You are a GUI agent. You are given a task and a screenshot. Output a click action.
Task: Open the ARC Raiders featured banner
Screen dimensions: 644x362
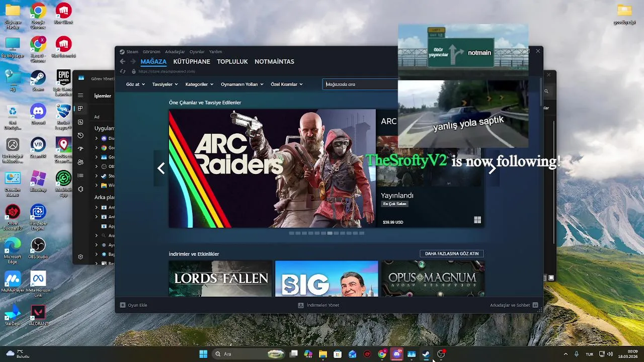(x=272, y=168)
